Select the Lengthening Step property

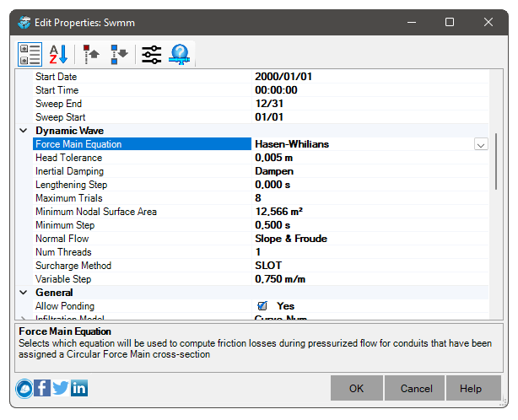click(x=72, y=185)
